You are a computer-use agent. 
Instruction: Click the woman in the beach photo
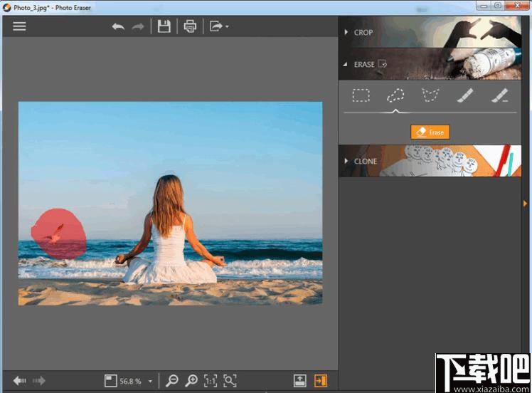(170, 231)
